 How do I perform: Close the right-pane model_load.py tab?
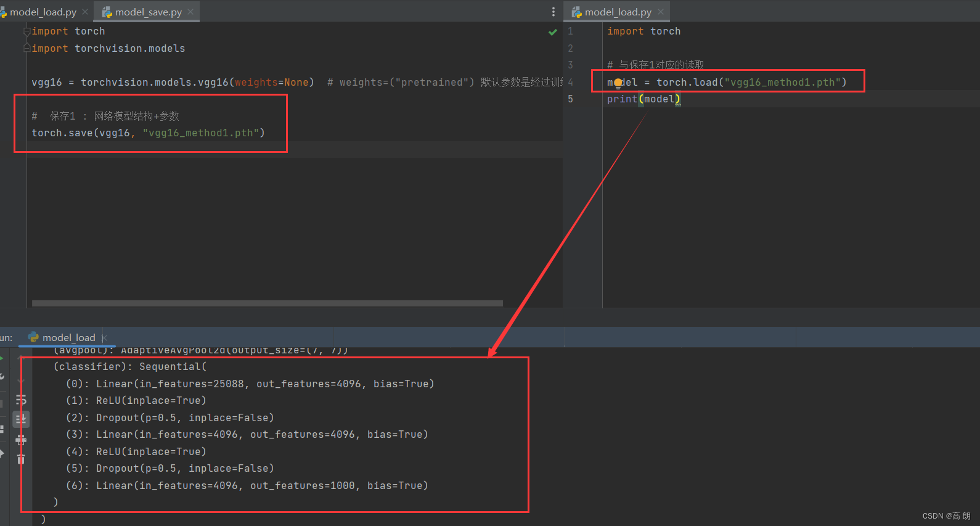(661, 12)
